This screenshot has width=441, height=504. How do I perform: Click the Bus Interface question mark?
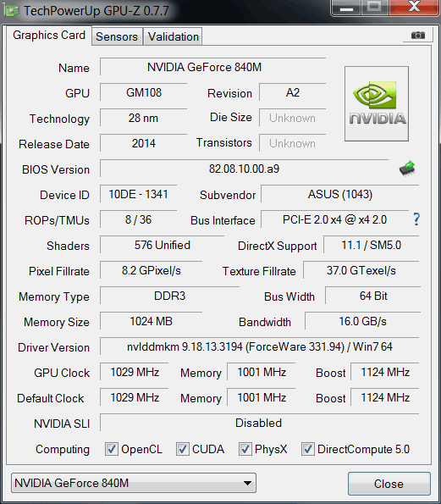[416, 219]
